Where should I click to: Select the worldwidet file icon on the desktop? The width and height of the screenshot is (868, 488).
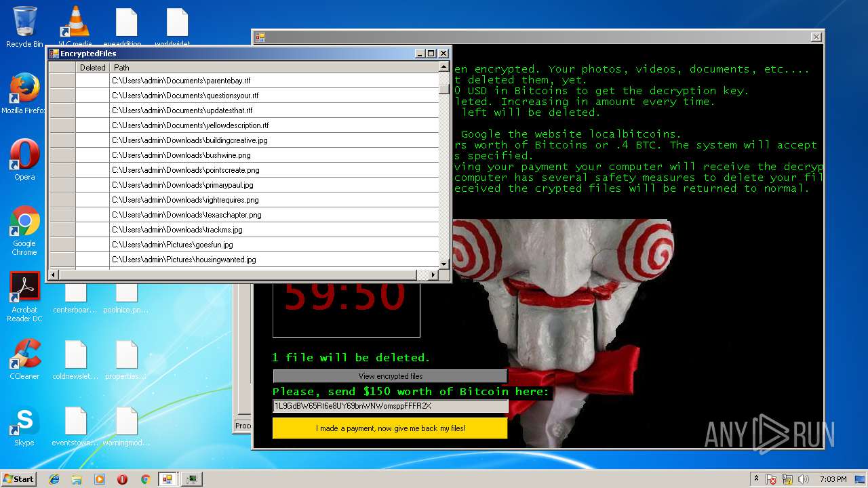click(x=176, y=27)
